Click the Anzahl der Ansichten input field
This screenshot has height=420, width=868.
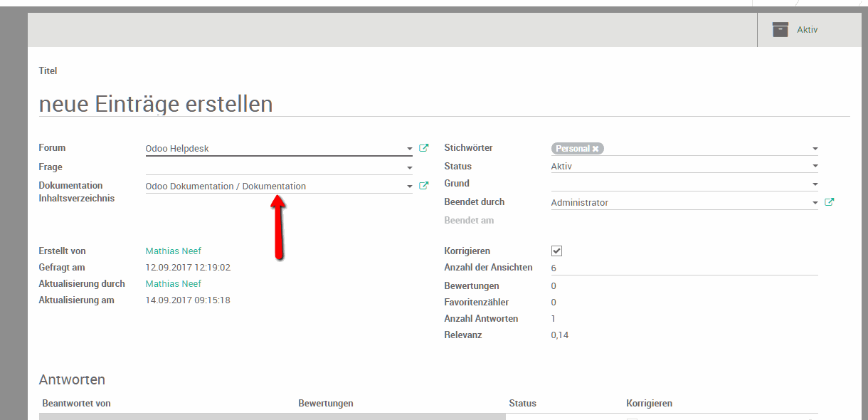(x=683, y=268)
